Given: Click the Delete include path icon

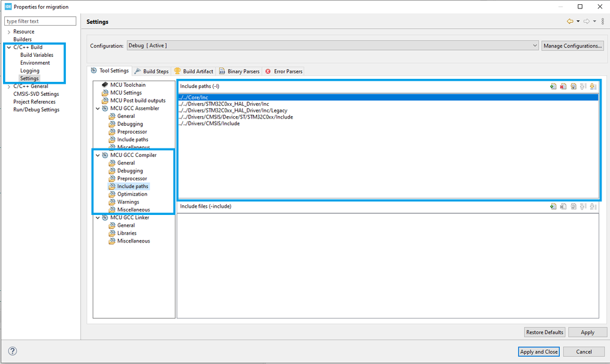Looking at the screenshot, I should 563,87.
